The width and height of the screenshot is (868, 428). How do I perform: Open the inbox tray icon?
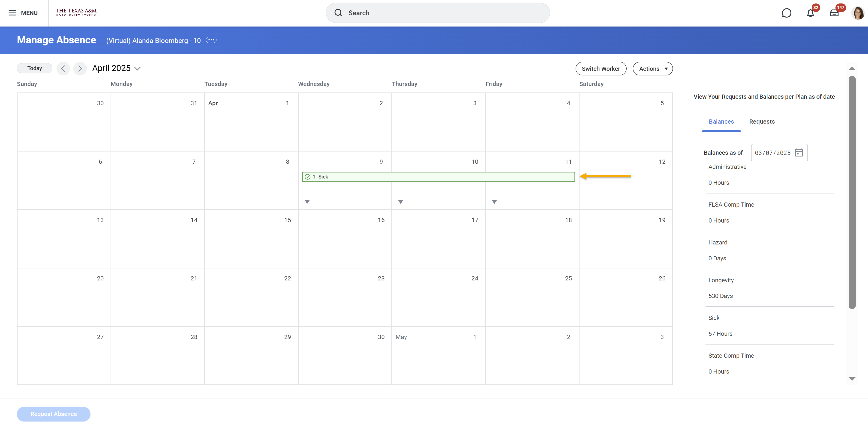834,13
